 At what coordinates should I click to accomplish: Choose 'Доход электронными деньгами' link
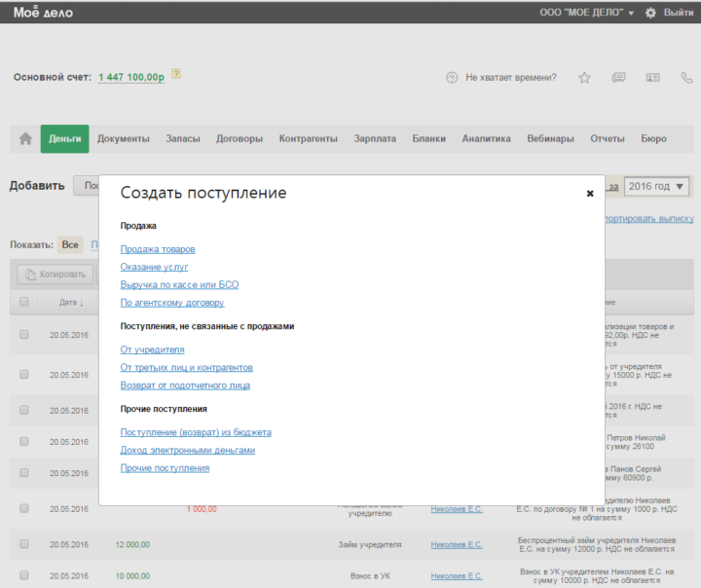tap(187, 451)
